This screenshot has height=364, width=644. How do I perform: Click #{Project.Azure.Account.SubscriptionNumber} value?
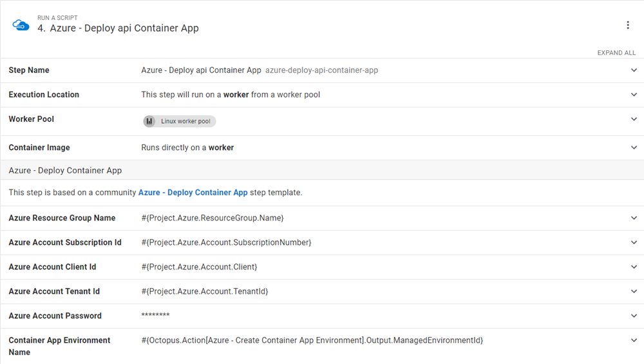pyautogui.click(x=226, y=242)
